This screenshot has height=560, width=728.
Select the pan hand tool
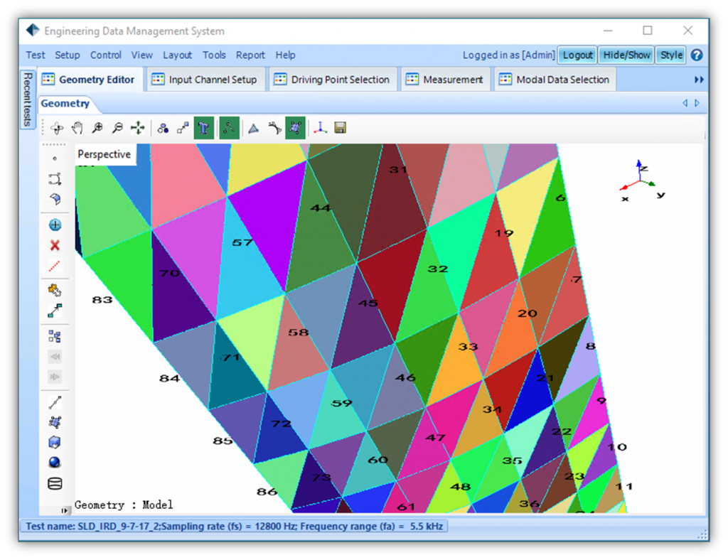click(77, 128)
